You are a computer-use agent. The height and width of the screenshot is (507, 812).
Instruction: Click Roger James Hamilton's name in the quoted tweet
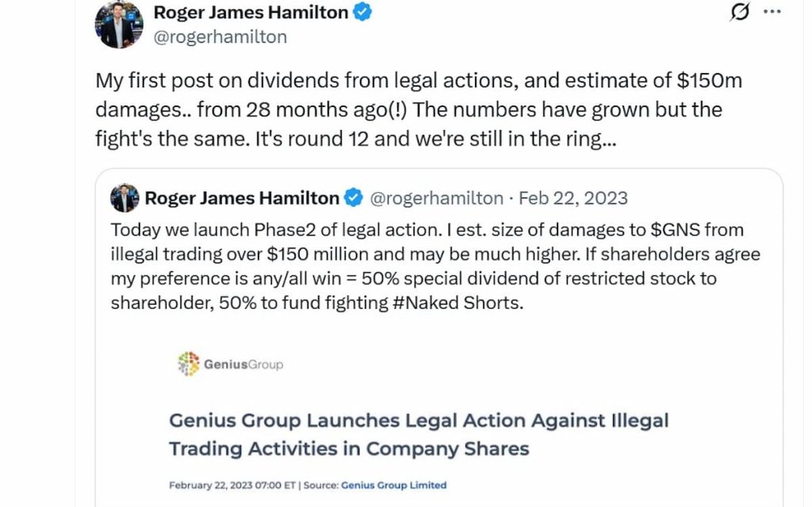tap(242, 198)
